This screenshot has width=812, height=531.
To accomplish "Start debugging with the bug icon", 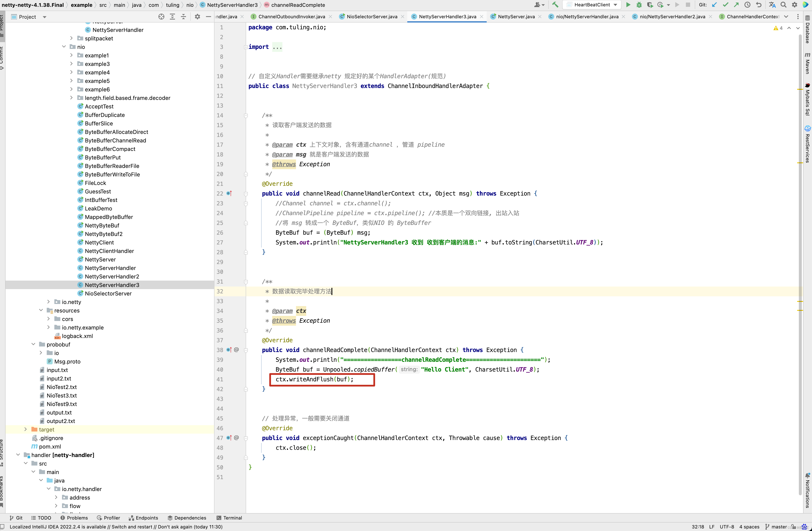I will [639, 5].
